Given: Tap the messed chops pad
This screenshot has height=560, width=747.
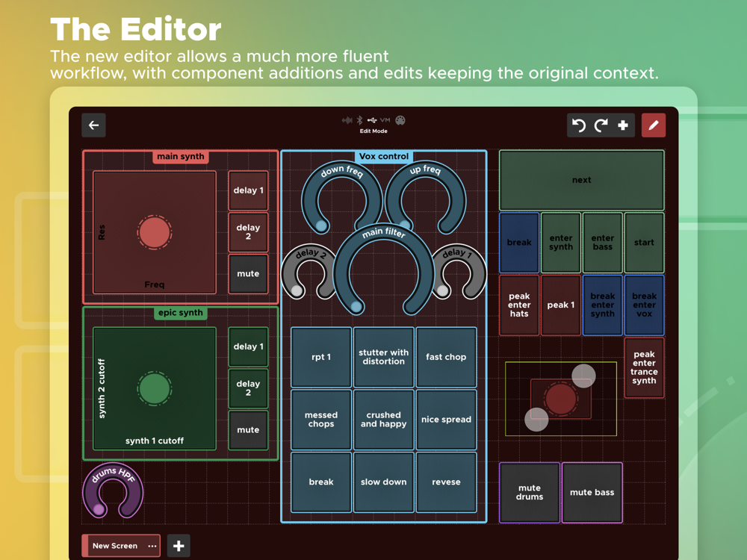Looking at the screenshot, I should [321, 420].
